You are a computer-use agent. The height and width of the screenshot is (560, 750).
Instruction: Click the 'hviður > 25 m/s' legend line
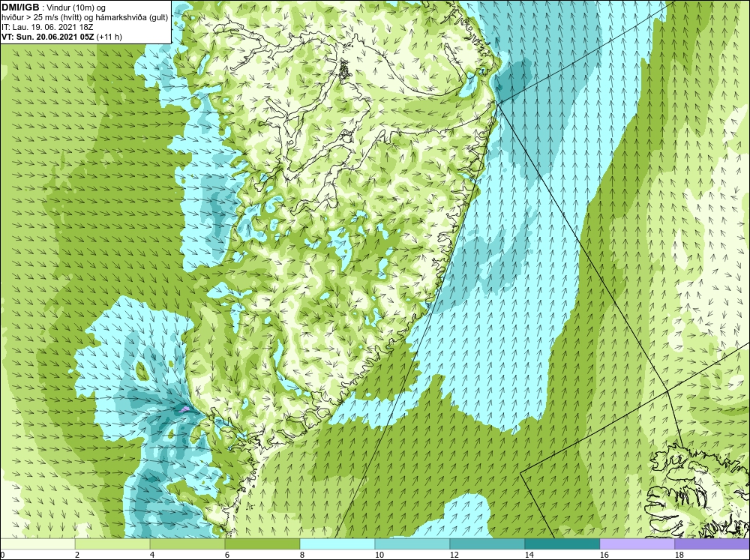[85, 17]
